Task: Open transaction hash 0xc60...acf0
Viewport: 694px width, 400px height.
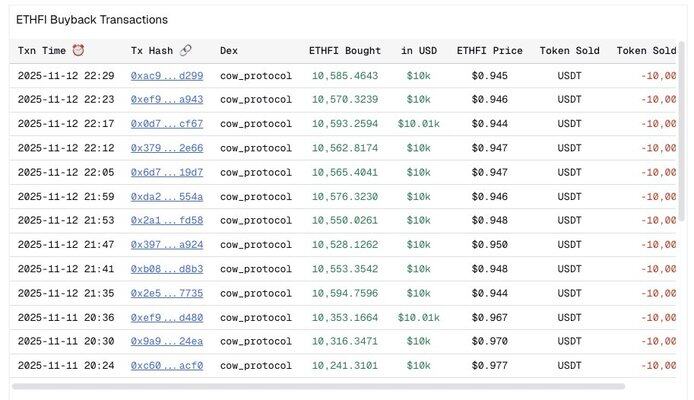Action: point(166,366)
